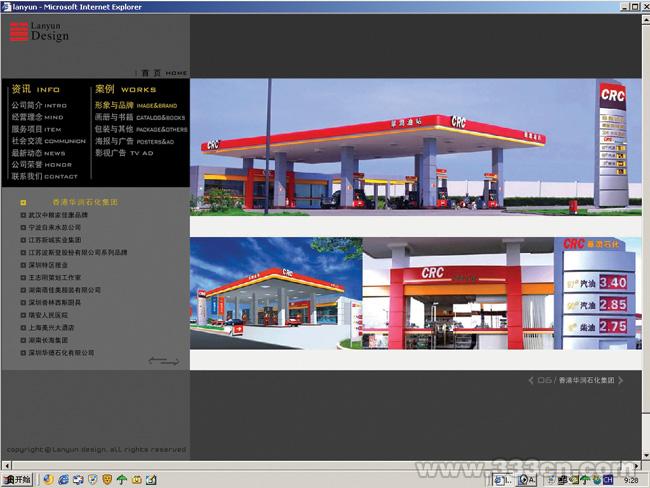
Task: View 影视广告 TV AD works
Action: tap(124, 153)
